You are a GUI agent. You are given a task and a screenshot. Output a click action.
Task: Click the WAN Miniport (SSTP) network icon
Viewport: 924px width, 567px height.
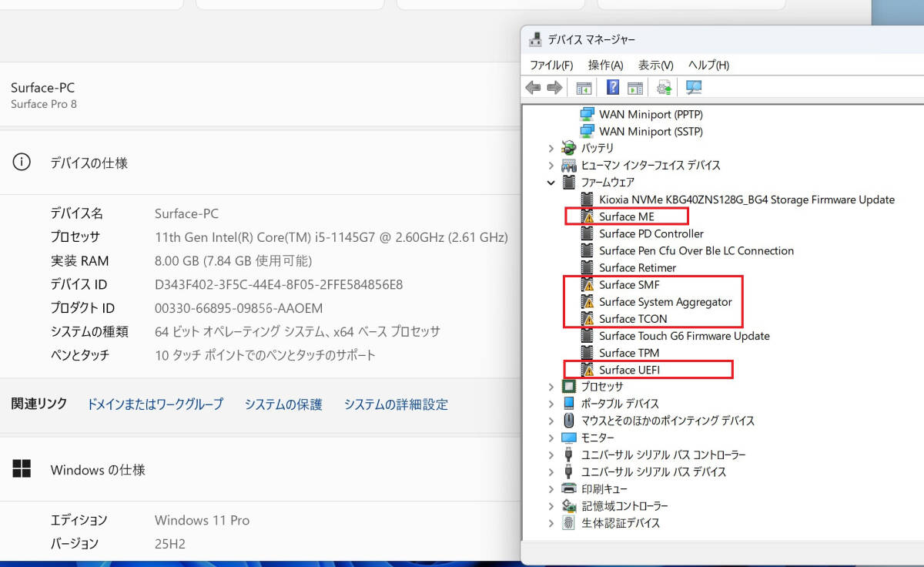click(588, 131)
